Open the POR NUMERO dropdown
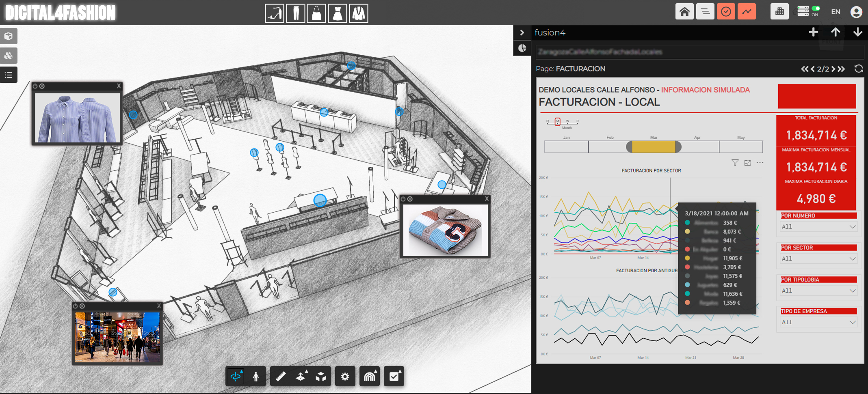The height and width of the screenshot is (394, 868). tap(818, 227)
